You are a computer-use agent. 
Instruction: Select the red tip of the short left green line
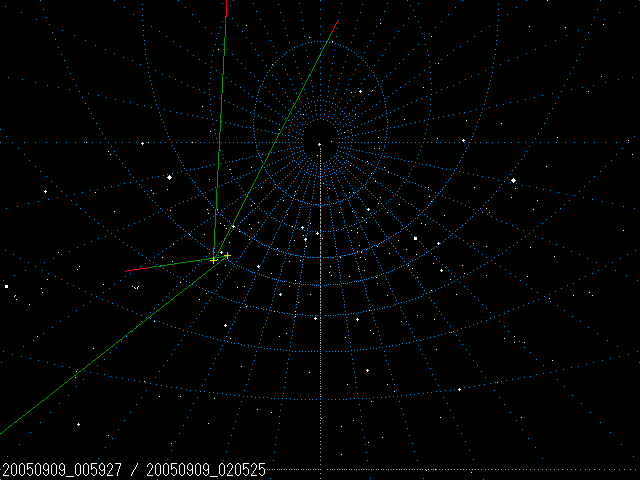click(132, 270)
